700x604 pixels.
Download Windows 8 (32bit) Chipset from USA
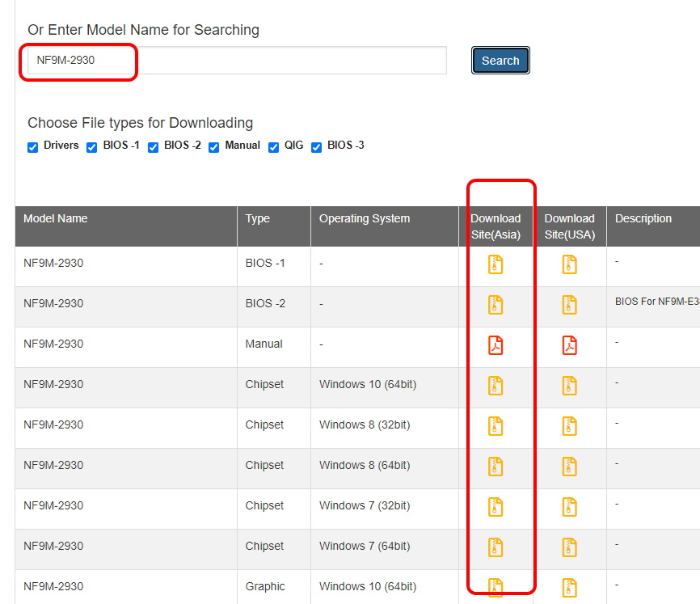point(570,426)
